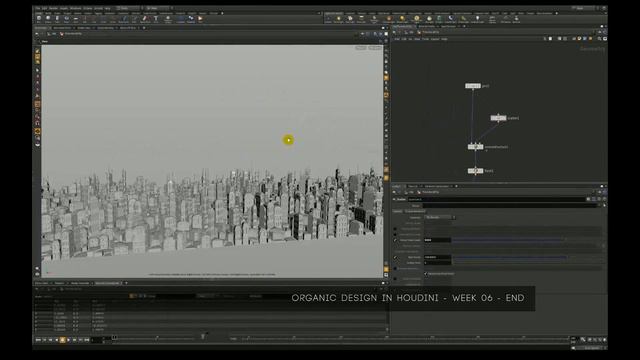
Task: Click the obj path button above the viewport
Action: [52, 34]
